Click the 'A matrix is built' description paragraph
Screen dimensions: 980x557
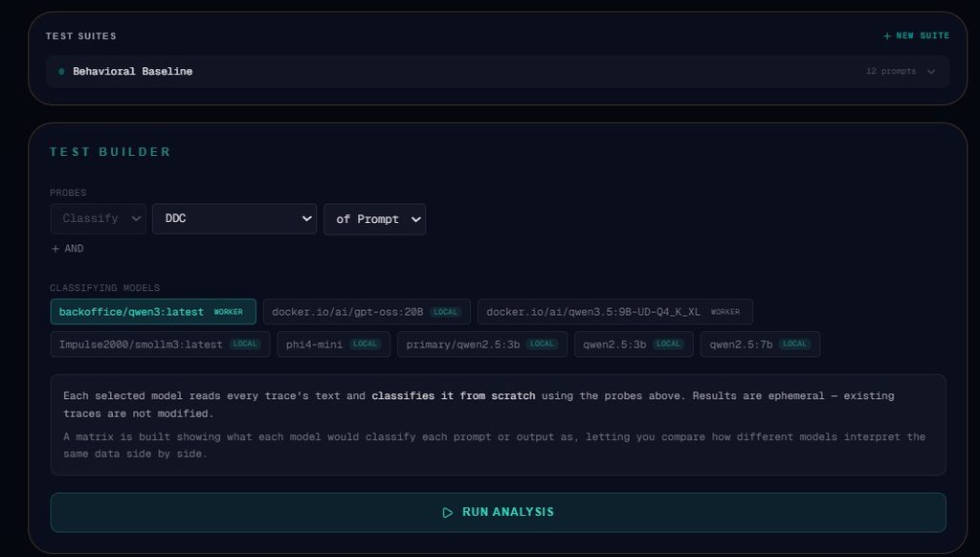click(495, 445)
